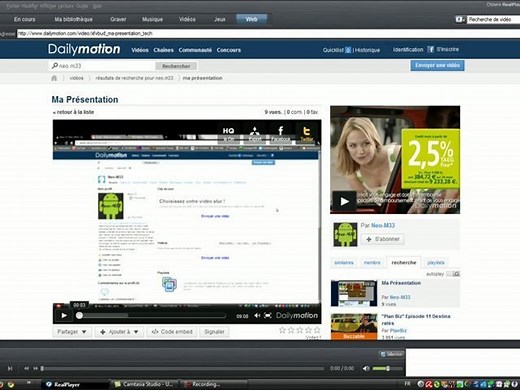
Task: Open résultats de recherche pour neo m33 breadcrumb
Action: click(x=134, y=78)
